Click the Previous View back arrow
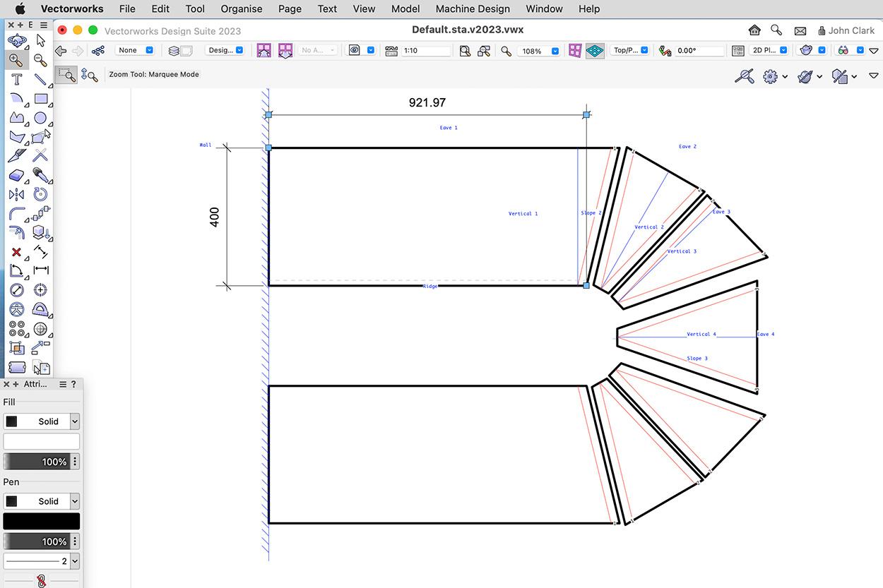The image size is (883, 588). 61,51
